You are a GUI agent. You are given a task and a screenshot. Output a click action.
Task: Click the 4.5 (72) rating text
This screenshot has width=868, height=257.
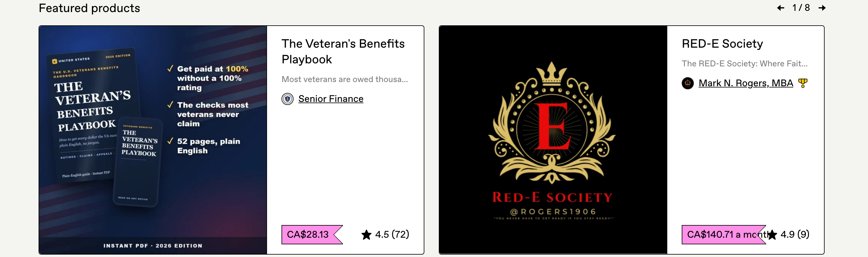tap(392, 234)
